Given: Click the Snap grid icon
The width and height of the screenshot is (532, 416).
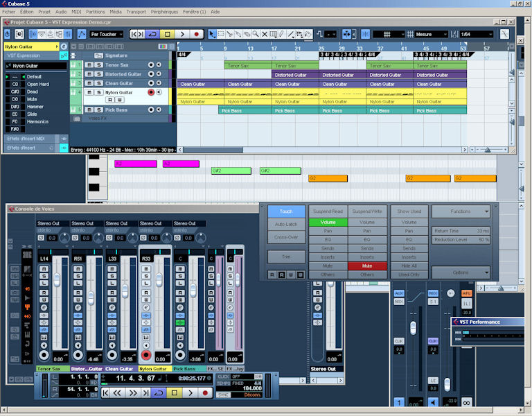Looking at the screenshot, I should tap(365, 34).
